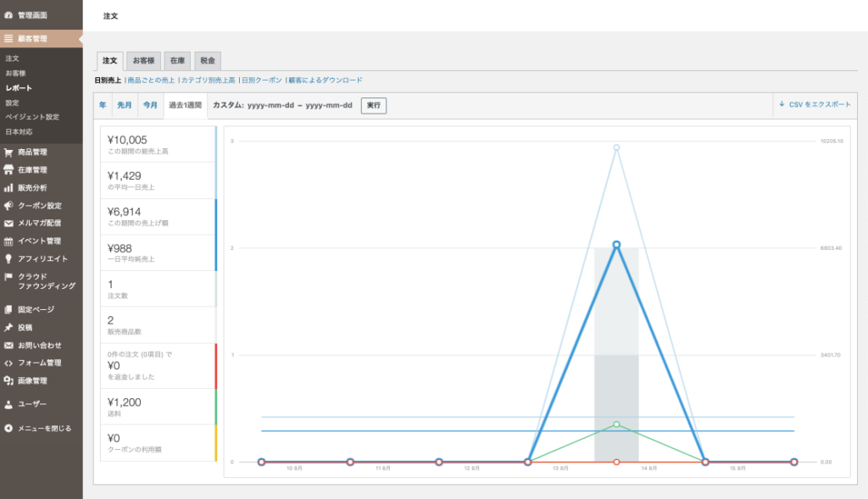The image size is (868, 499).
Task: Toggle the ¥6,914 net sales series
Action: [158, 216]
